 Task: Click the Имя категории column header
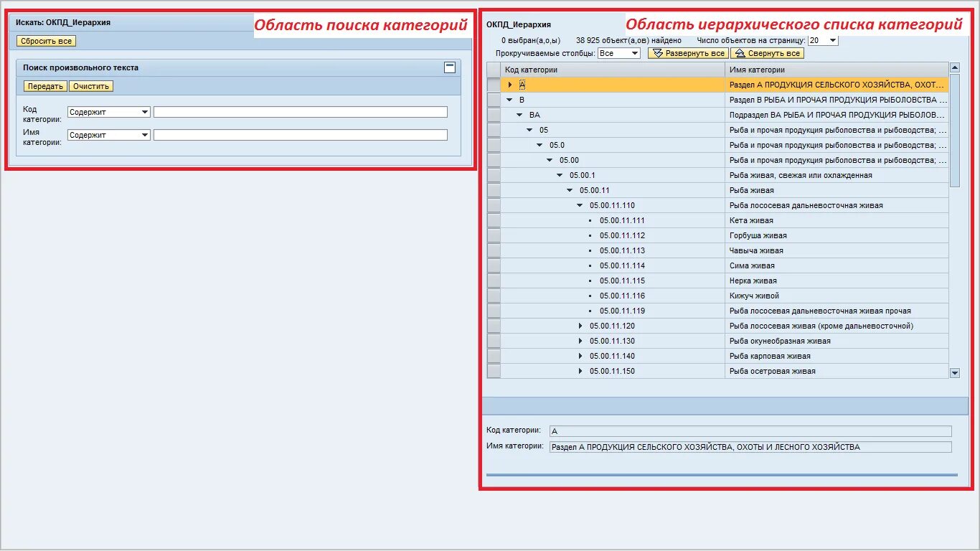coord(837,70)
